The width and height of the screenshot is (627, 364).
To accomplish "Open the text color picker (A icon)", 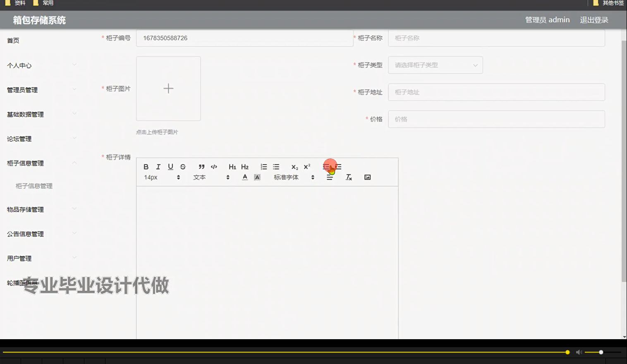I will point(244,177).
